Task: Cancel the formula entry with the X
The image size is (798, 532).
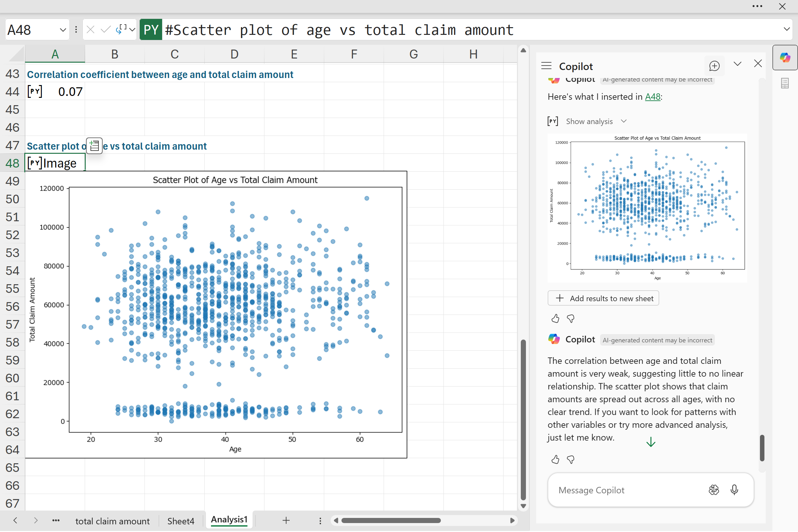Action: coord(90,30)
